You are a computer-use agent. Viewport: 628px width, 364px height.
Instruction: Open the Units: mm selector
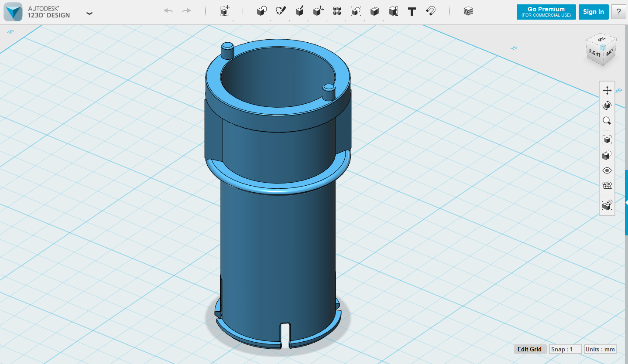(600, 349)
